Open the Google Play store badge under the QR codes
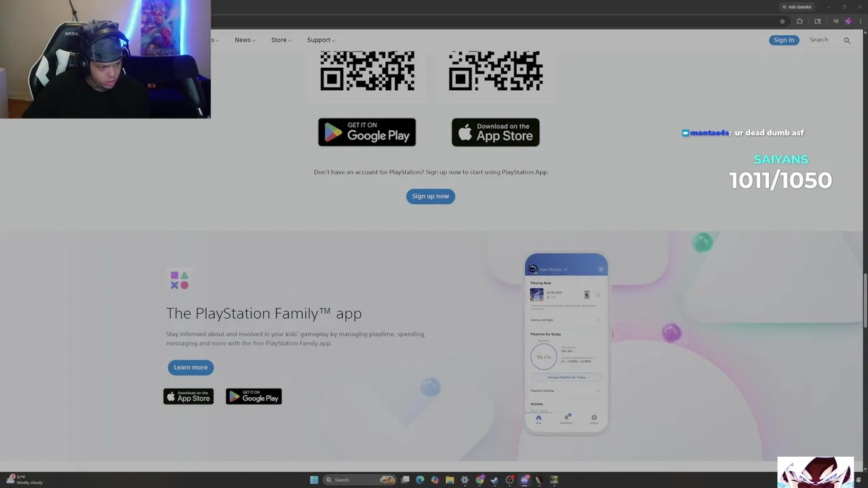 (367, 132)
